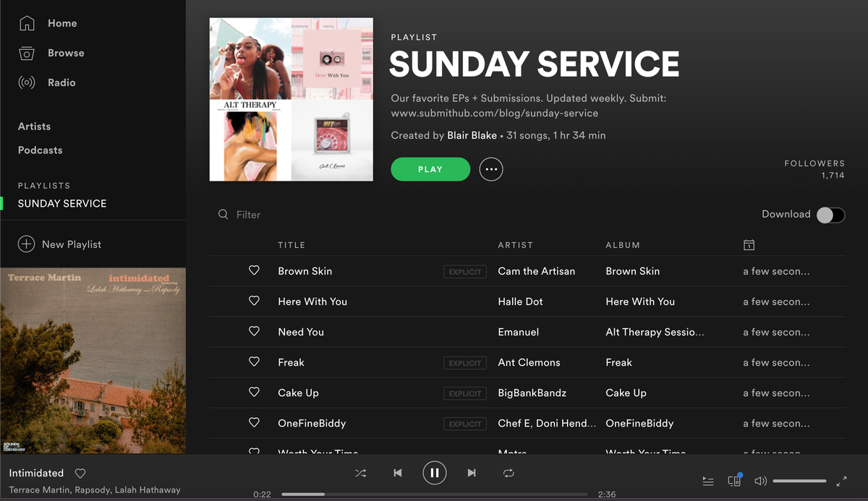Open album Alt Therapy Session
This screenshot has width=868, height=501.
pyautogui.click(x=655, y=332)
